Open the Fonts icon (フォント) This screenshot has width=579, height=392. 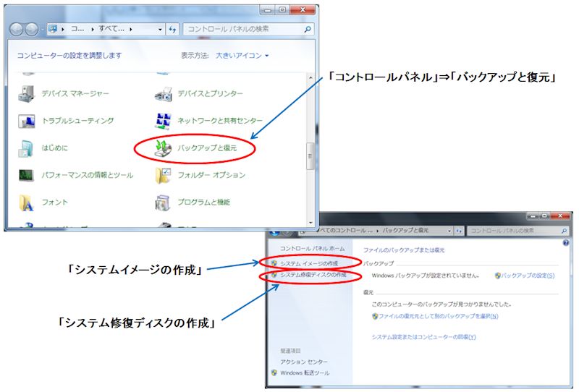pyautogui.click(x=26, y=203)
